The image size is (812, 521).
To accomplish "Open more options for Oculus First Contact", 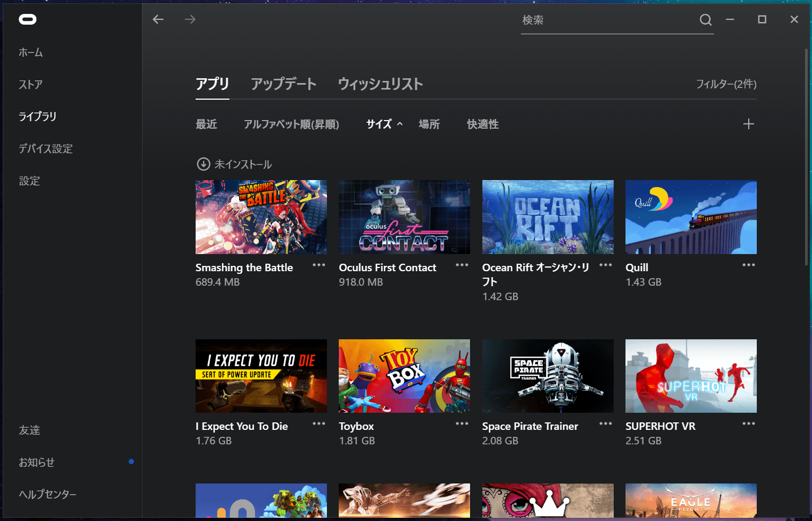I will (x=462, y=265).
